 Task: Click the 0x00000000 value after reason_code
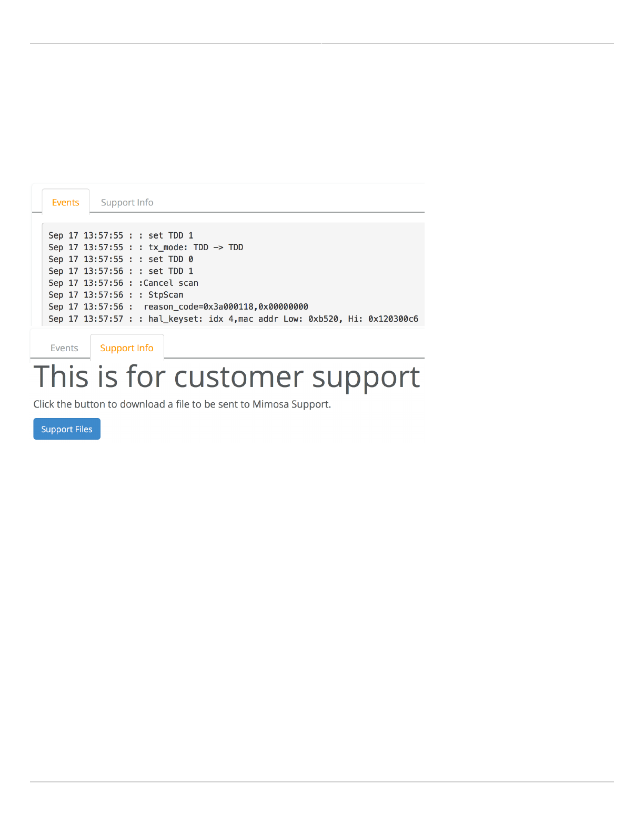(x=284, y=306)
